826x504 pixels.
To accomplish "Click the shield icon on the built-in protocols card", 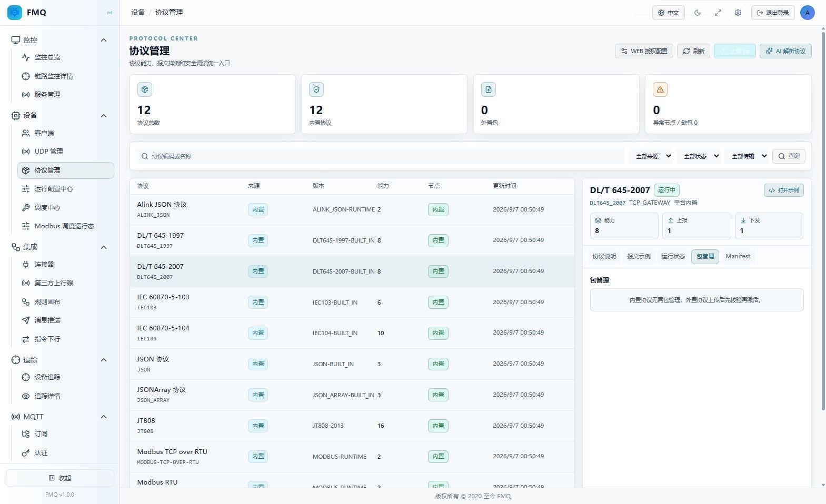I will click(x=316, y=89).
